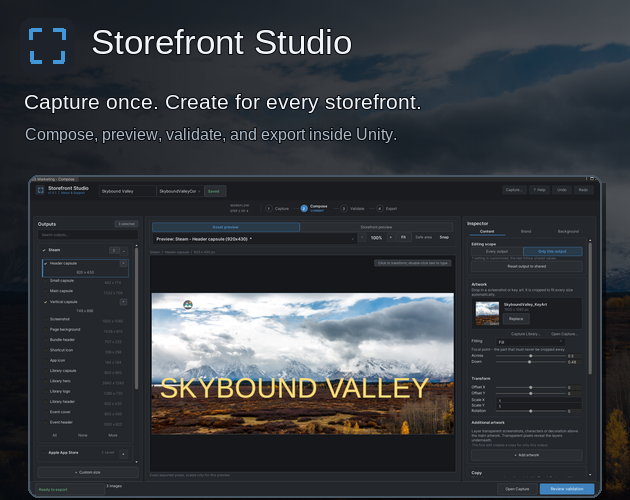This screenshot has height=500, width=630.
Task: Check the Shortcut icon output
Action: tap(46, 350)
